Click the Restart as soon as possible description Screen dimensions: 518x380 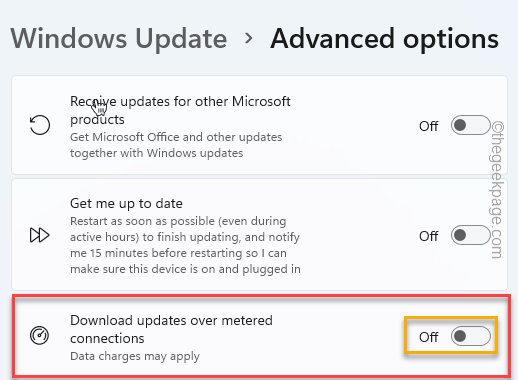(185, 245)
